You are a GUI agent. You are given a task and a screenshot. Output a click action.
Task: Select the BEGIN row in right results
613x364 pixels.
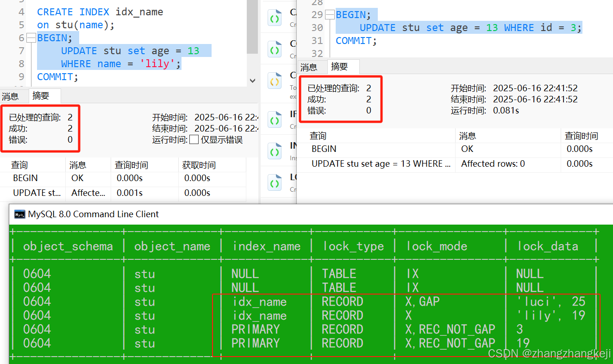tap(455, 149)
